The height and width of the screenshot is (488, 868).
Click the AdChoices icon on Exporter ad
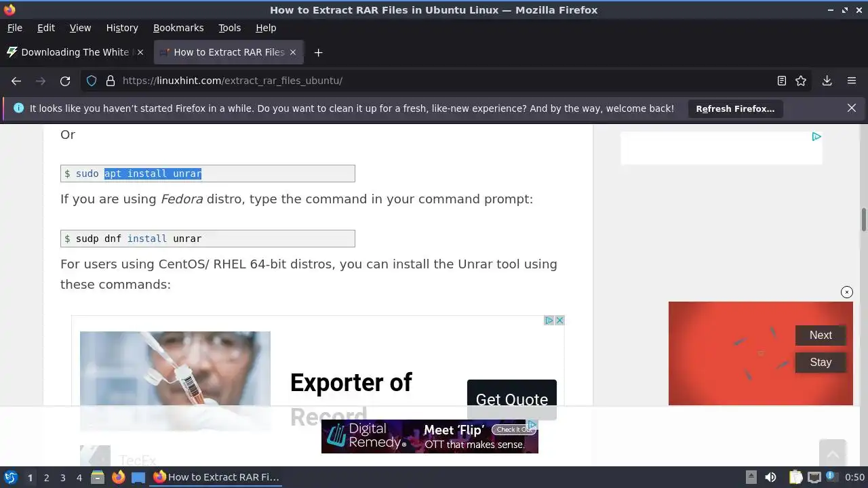click(x=549, y=321)
